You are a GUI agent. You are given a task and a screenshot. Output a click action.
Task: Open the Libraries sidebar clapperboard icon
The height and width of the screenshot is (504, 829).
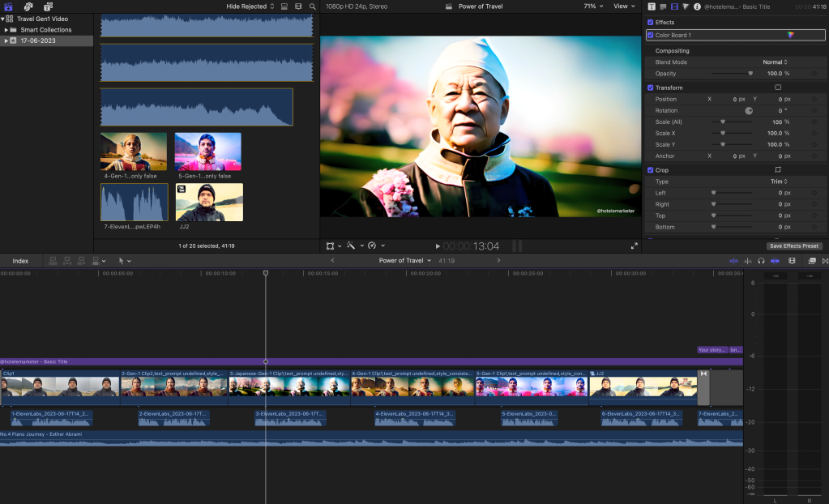8,6
